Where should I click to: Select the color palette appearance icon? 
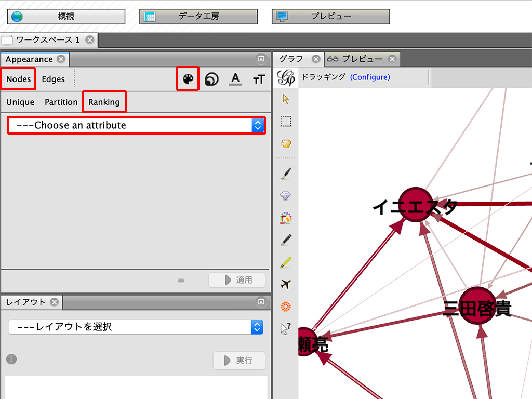click(188, 79)
